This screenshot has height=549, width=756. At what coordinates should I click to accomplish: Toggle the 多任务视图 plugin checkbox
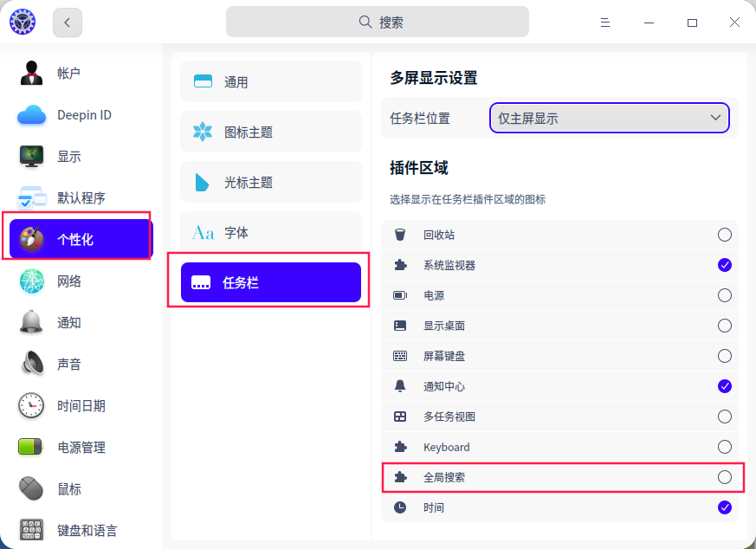click(x=725, y=417)
